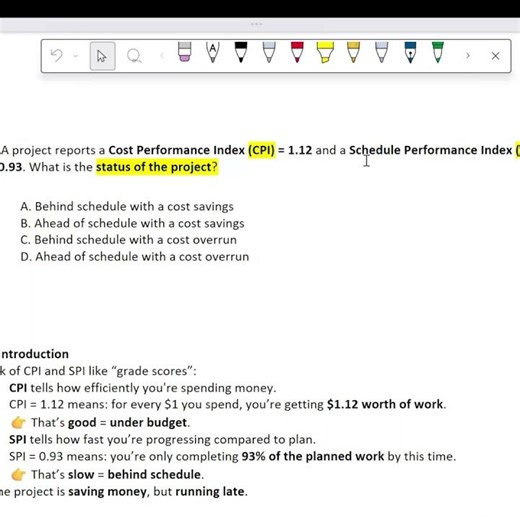Click the highlighted '(CPI)' text

pos(262,150)
